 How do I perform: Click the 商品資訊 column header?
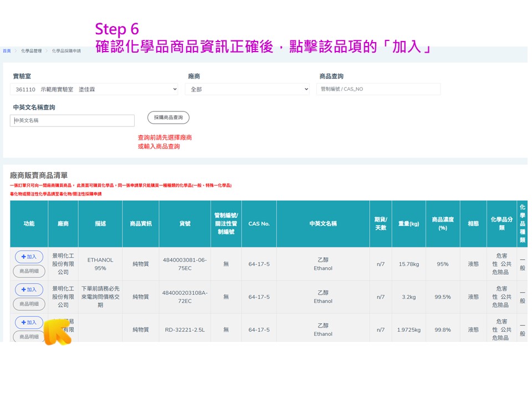(x=141, y=223)
